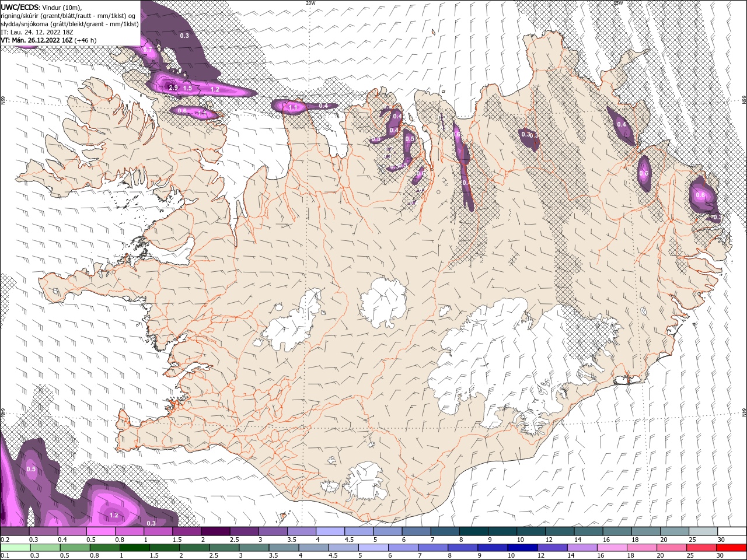Click the 15W longitude label
The image size is (747, 560).
click(619, 3)
